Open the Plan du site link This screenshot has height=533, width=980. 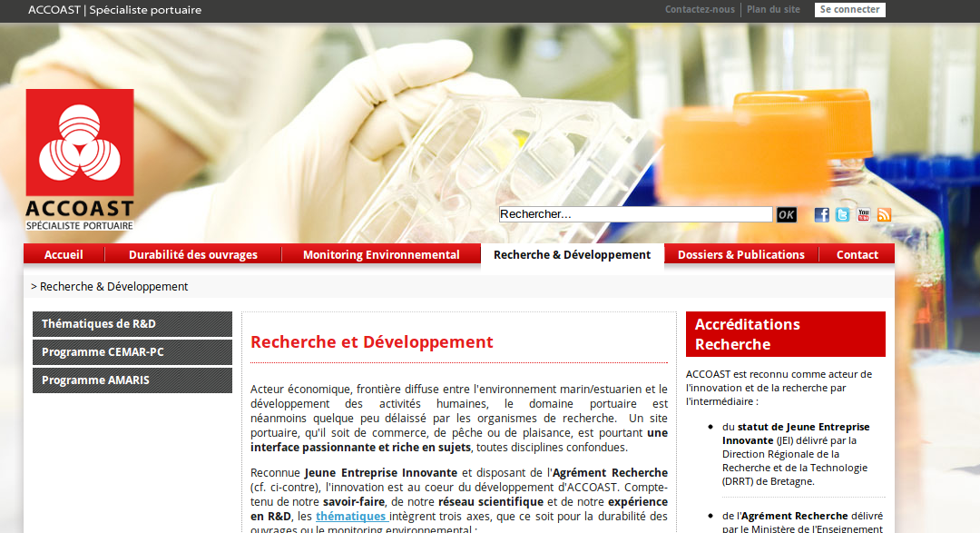[773, 9]
